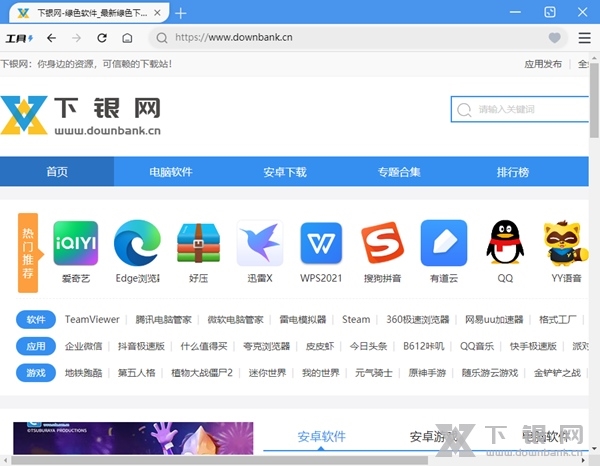
Task: Close the 下银网 browser tab
Action: pos(157,13)
